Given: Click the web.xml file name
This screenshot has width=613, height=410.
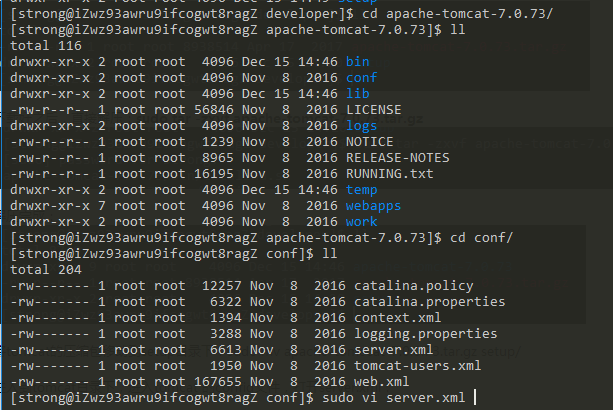Looking at the screenshot, I should tap(382, 382).
